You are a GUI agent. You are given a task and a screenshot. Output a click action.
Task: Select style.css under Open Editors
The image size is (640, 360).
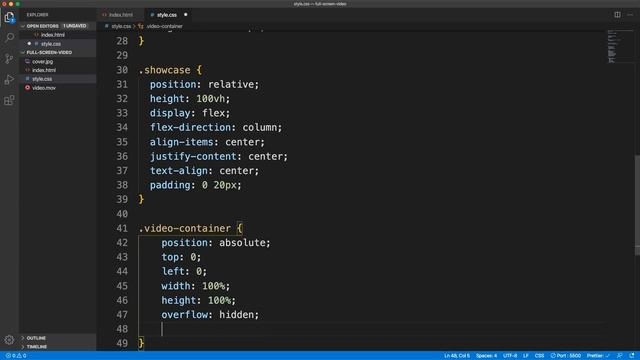(51, 44)
